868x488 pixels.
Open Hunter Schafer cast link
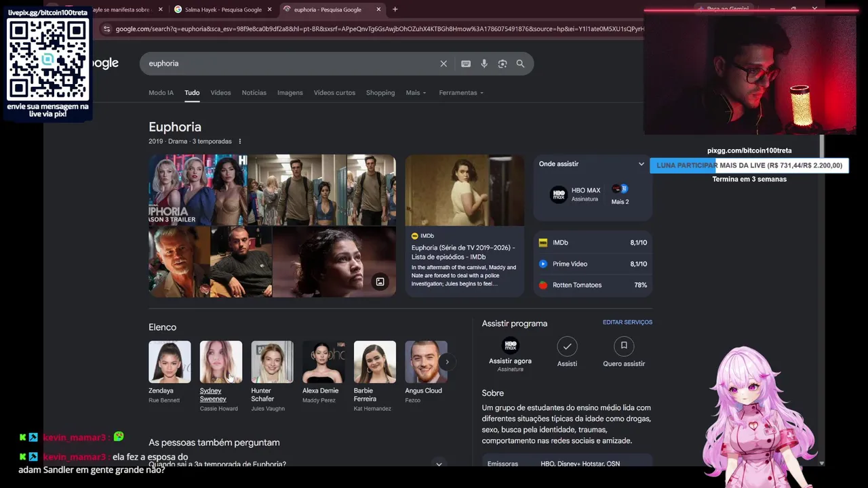262,395
